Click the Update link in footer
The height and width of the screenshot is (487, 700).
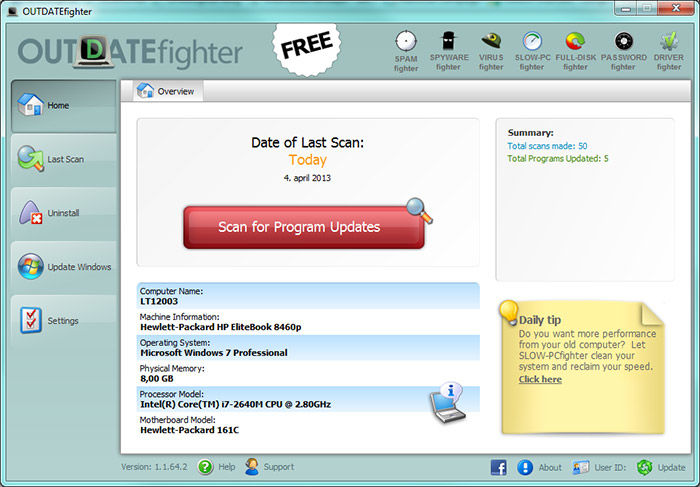tap(671, 467)
